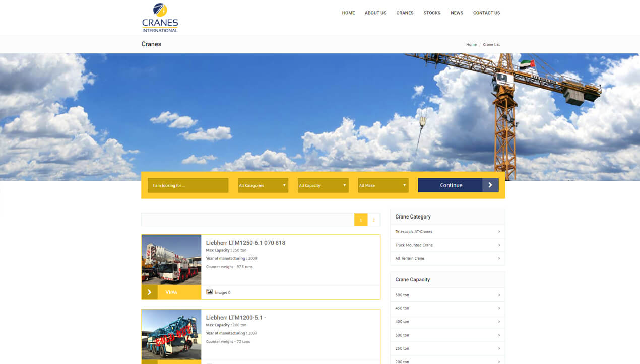The image size is (640, 364).
Task: Click the 'Counter weight - 72 tons' text
Action: tap(228, 342)
